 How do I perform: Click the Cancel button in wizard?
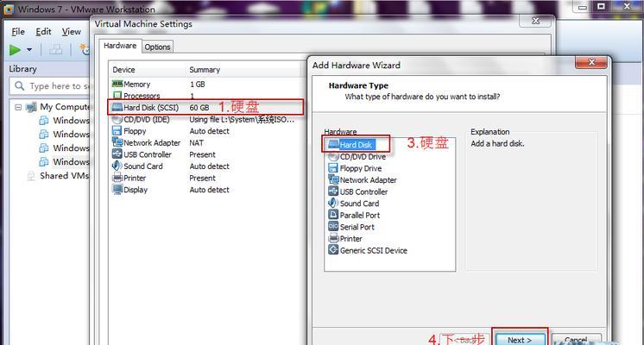pyautogui.click(x=577, y=339)
